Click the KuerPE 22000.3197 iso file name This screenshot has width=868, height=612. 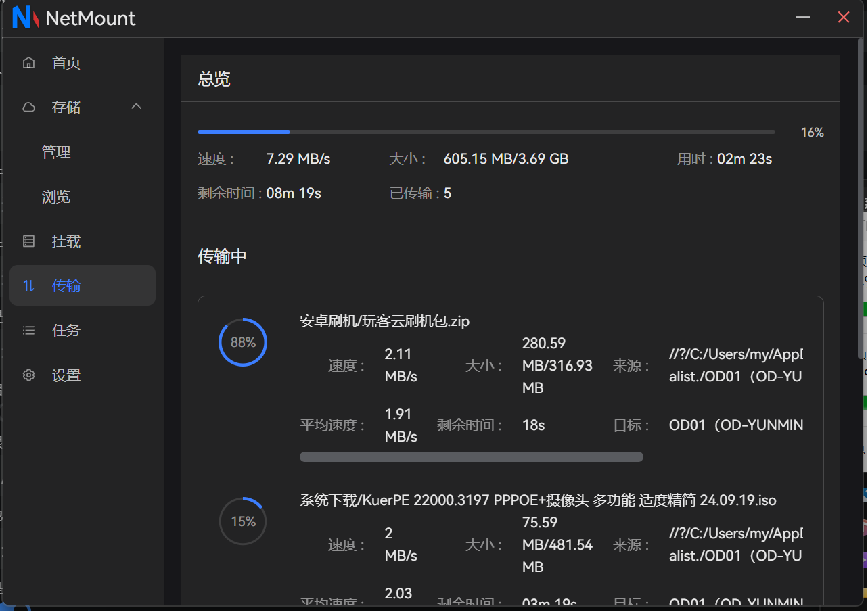coord(538,500)
